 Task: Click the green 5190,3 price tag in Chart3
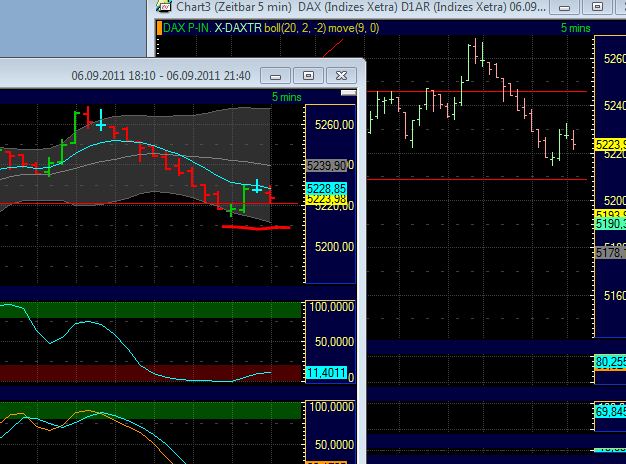coord(610,224)
